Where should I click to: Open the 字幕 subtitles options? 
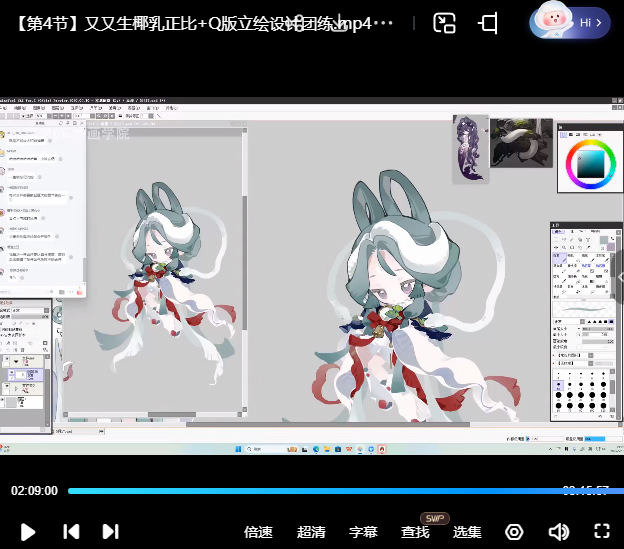pos(363,532)
